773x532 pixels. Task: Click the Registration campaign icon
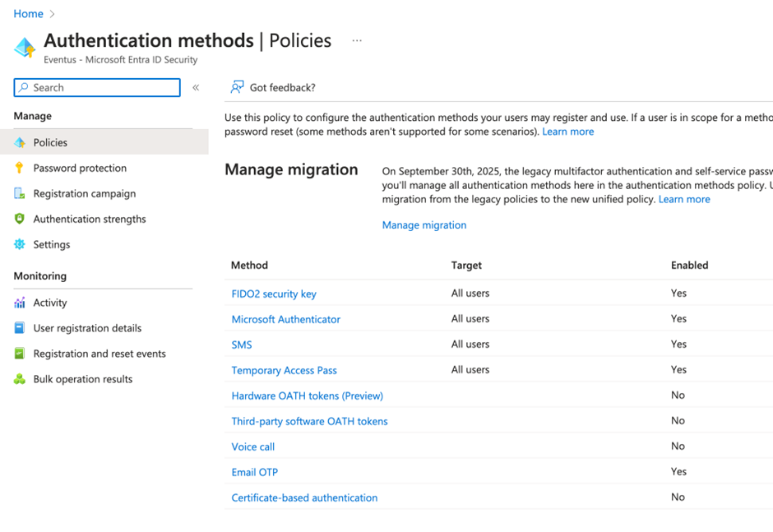(20, 193)
